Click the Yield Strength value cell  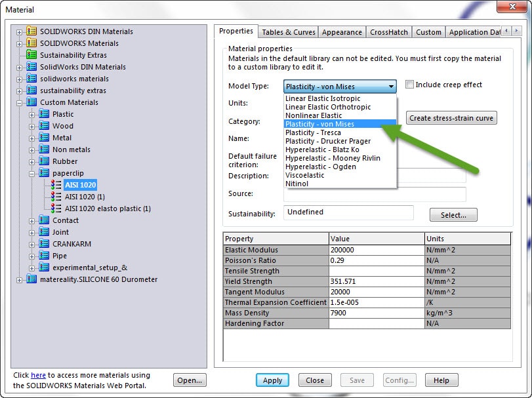(375, 281)
